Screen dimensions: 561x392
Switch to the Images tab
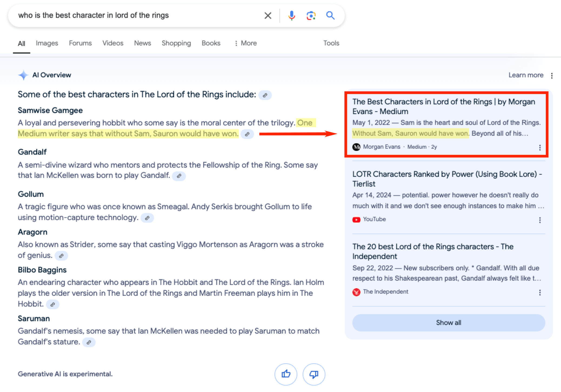pos(47,43)
